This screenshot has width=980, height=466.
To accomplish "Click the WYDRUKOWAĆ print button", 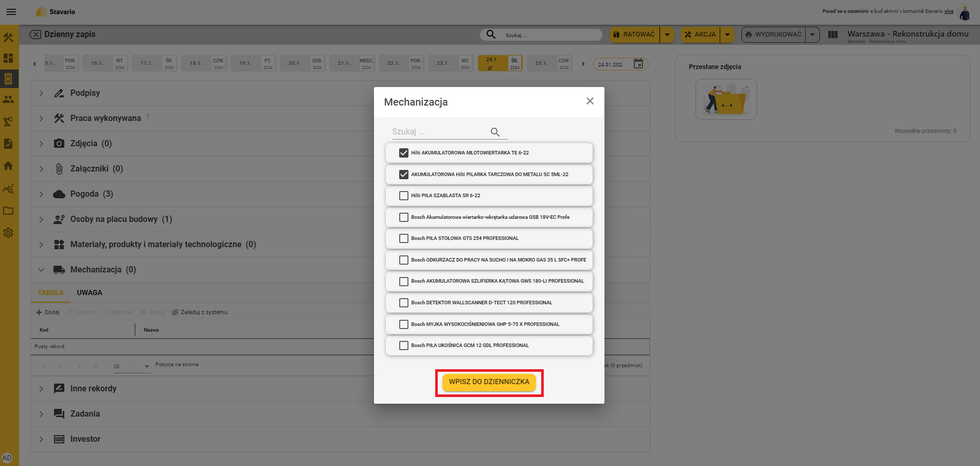I will (773, 34).
